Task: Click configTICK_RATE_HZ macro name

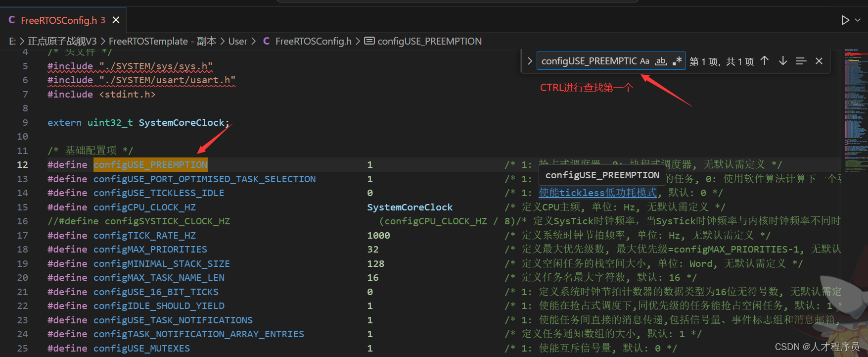Action: tap(144, 235)
